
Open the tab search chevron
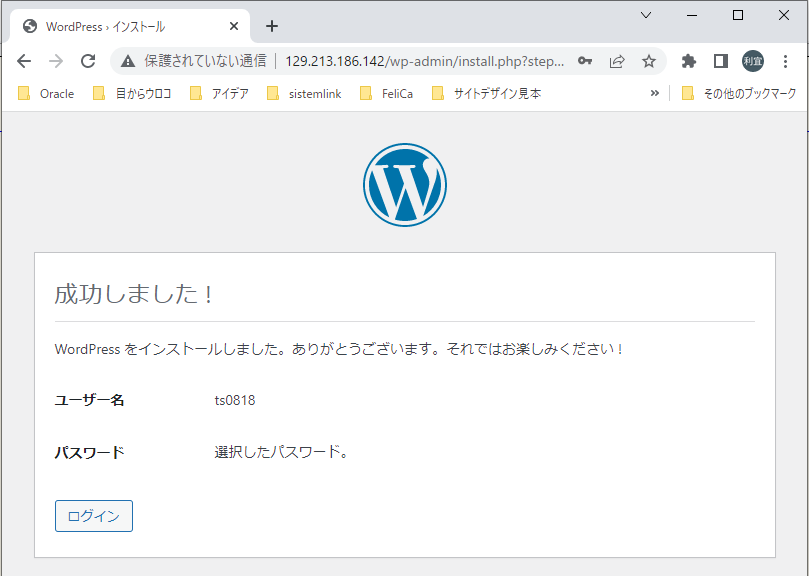click(645, 15)
